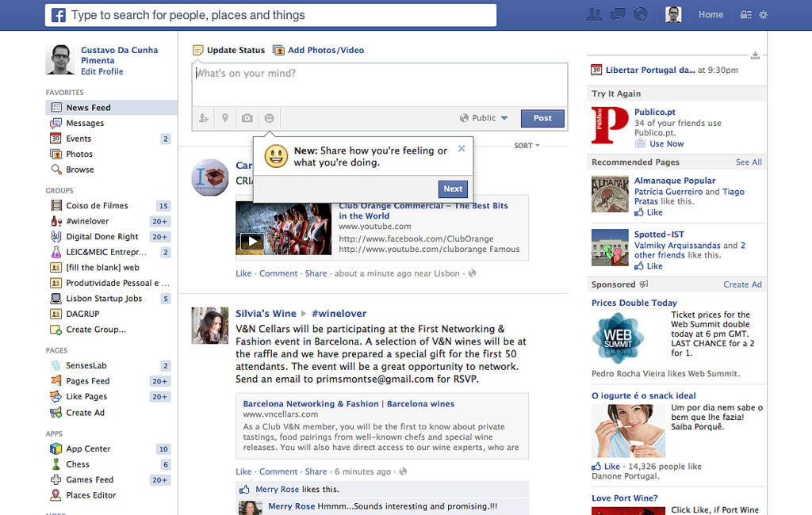
Task: Close the 'New: Share how you're feeling' tooltip
Action: click(462, 148)
